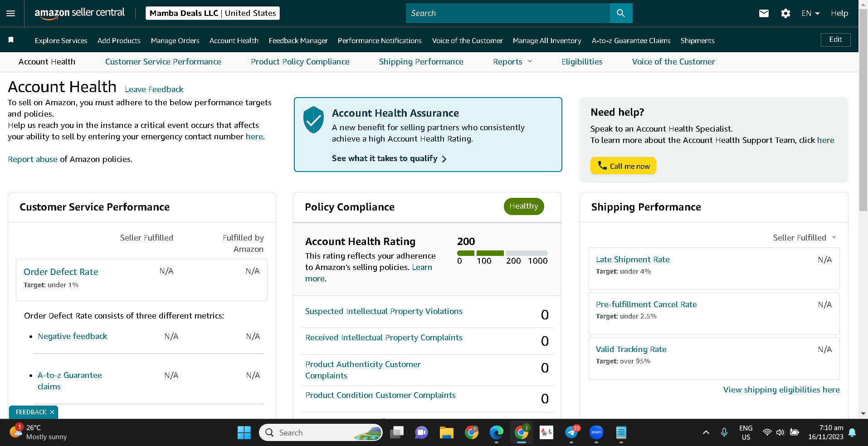
Task: Open Suspected Intellectual Property Violations
Action: click(384, 311)
